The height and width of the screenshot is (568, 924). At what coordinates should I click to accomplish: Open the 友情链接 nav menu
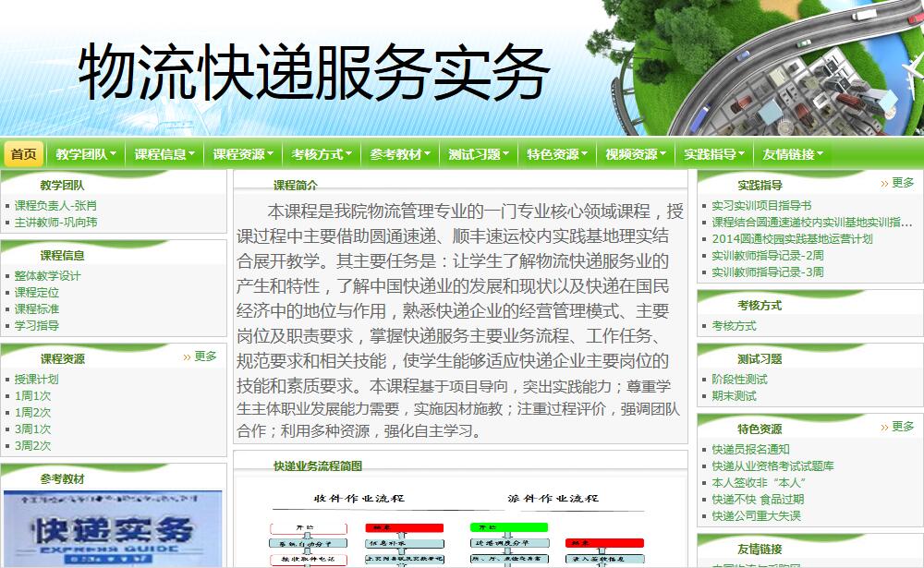[792, 154]
